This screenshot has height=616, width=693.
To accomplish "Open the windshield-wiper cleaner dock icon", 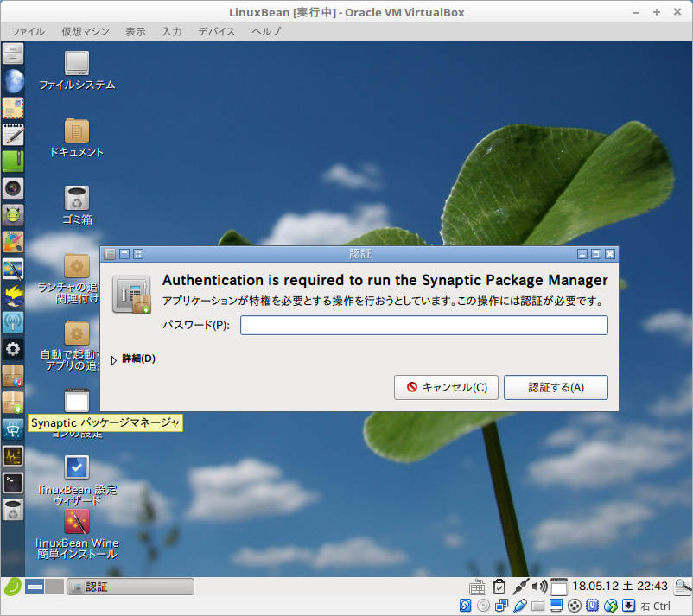I will (13, 429).
